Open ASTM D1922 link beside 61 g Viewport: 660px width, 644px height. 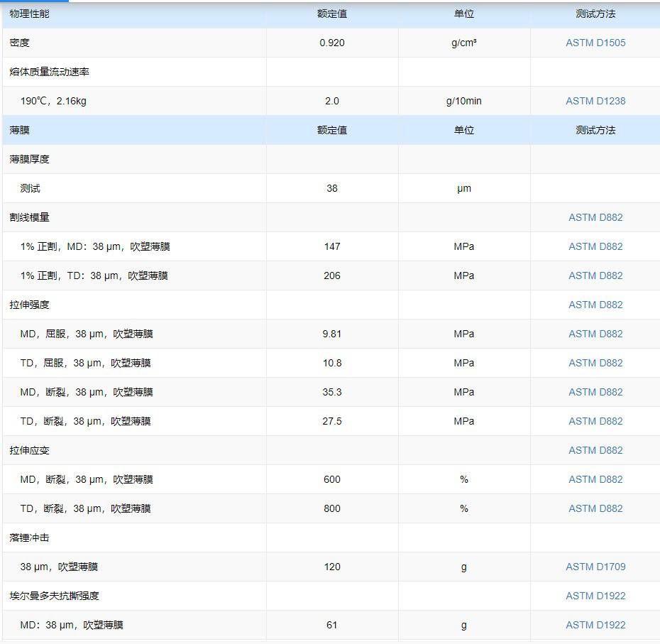pos(595,625)
